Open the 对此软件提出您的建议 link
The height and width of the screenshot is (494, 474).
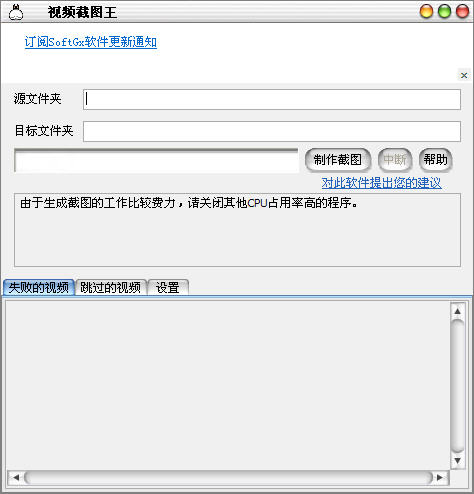point(381,183)
